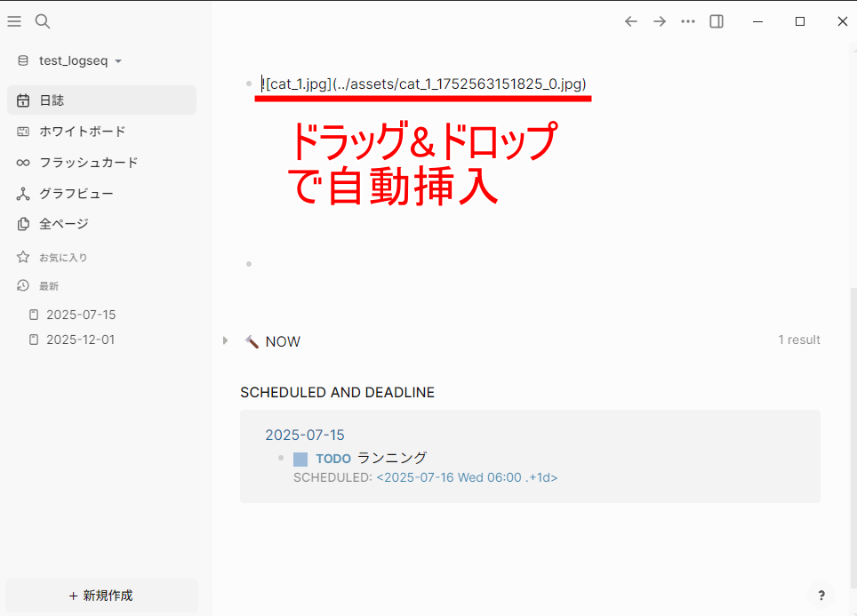
Task: Click the star icon for favorites
Action: 23,257
